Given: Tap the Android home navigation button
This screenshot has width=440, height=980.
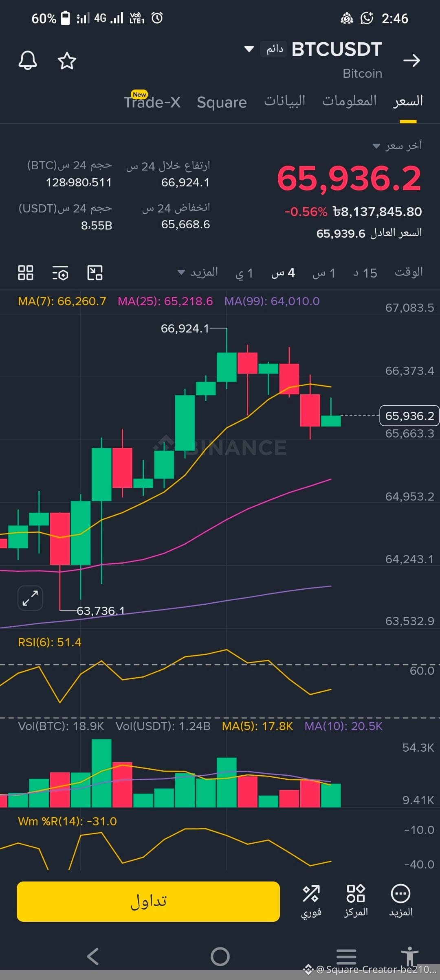Looking at the screenshot, I should tap(220, 956).
